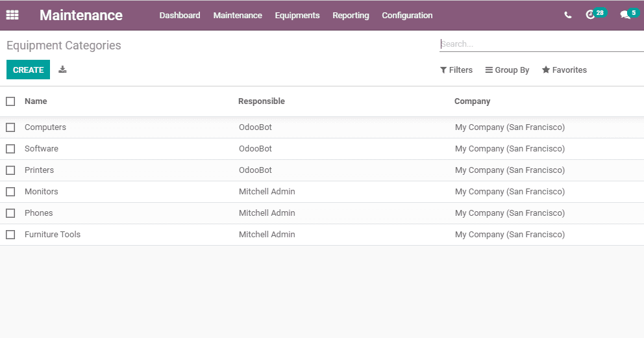Open the Group By dropdown
Viewport: 644px width, 338px height.
click(x=507, y=70)
